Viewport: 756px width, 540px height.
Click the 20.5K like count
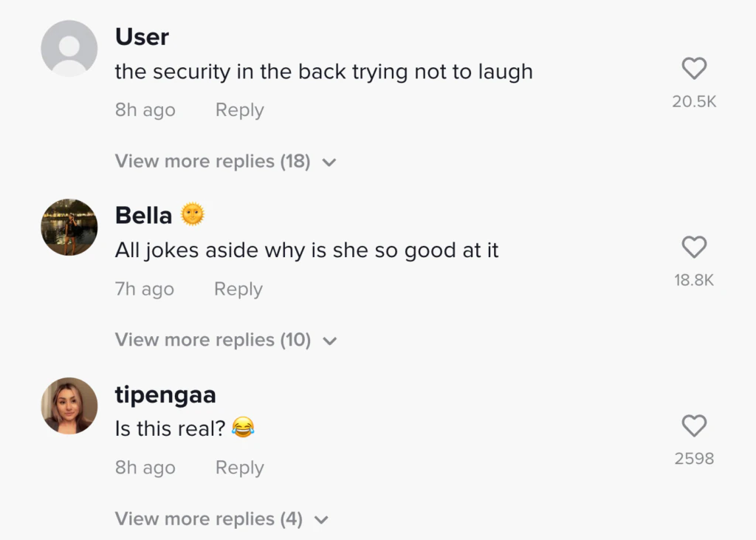694,102
